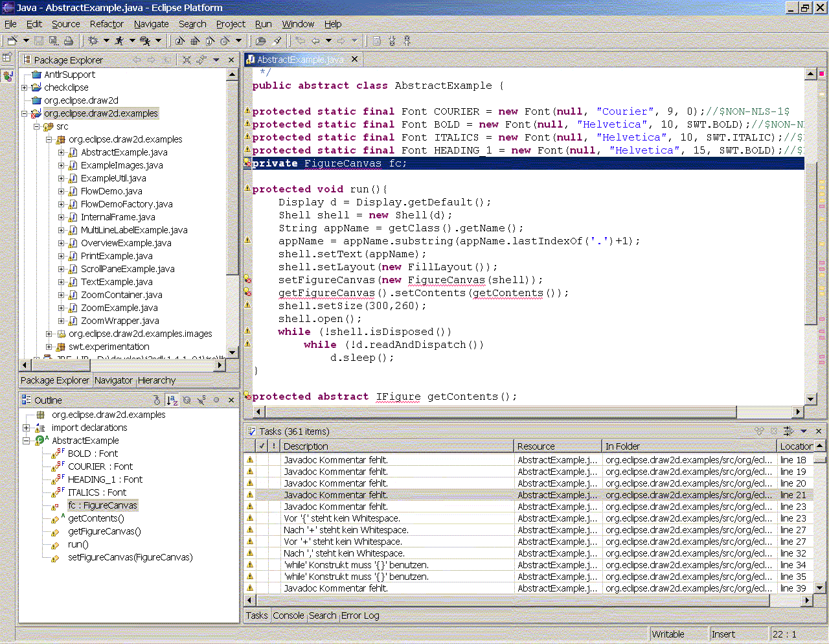The height and width of the screenshot is (644, 829).
Task: Click the Java perspective icon in left bar
Action: [x=8, y=76]
